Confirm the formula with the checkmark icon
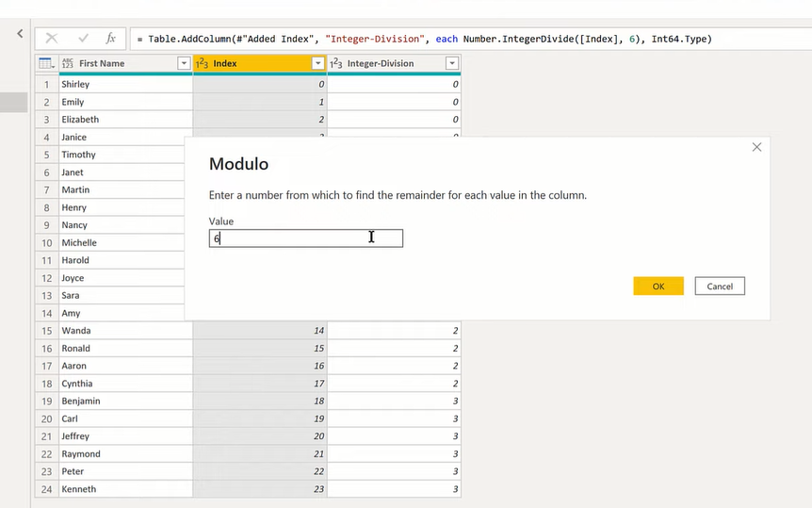812x508 pixels. tap(83, 38)
